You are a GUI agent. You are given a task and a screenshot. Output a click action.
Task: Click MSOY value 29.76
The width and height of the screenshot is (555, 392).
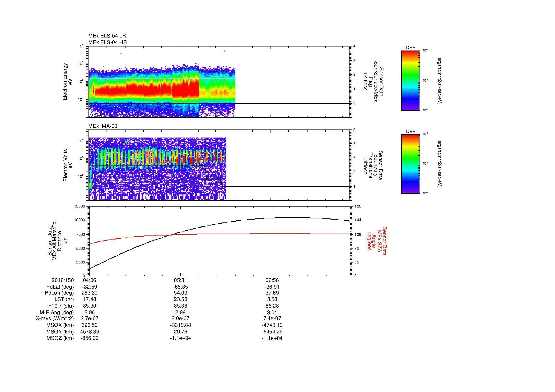pyautogui.click(x=180, y=332)
